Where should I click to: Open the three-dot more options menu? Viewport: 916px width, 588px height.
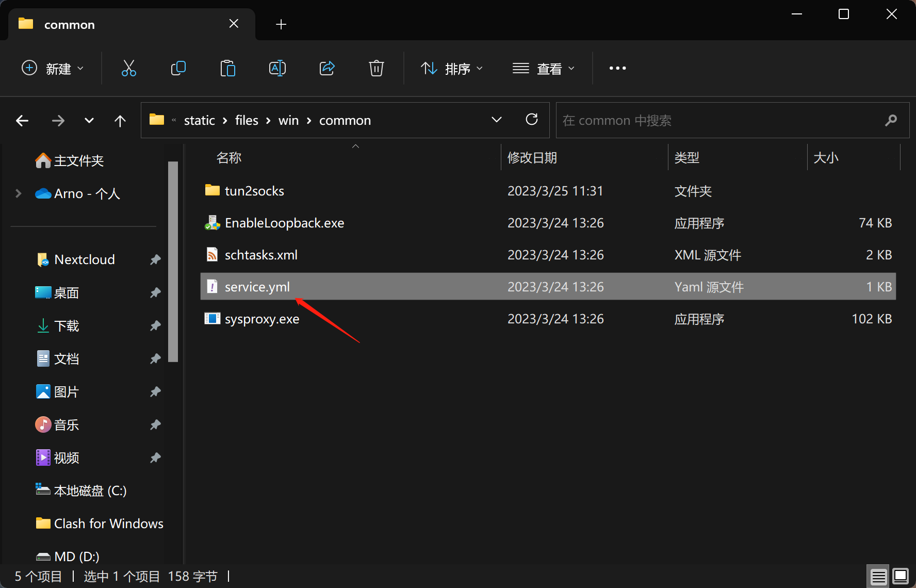(617, 68)
